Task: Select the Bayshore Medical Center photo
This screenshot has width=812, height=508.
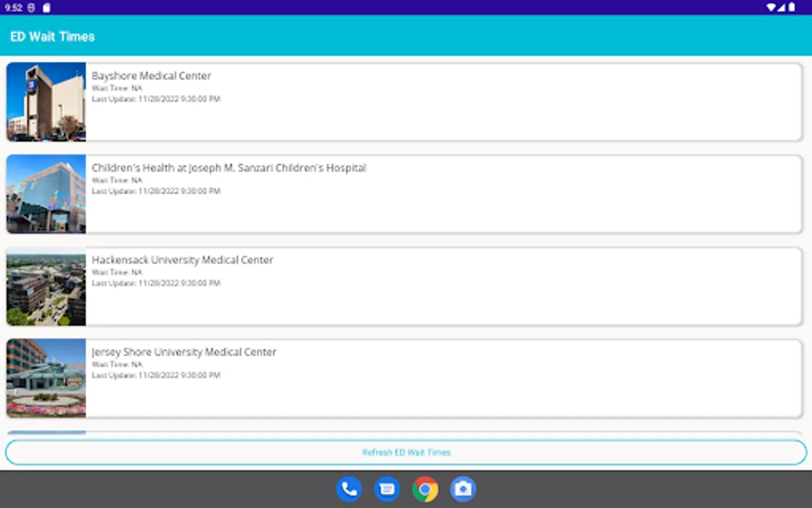Action: 46,102
